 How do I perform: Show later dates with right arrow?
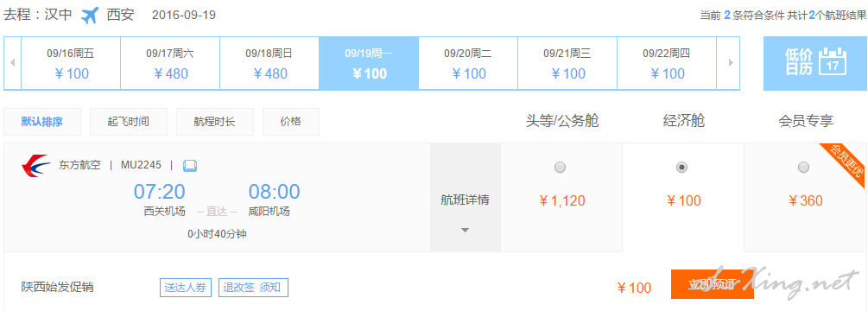pyautogui.click(x=730, y=63)
